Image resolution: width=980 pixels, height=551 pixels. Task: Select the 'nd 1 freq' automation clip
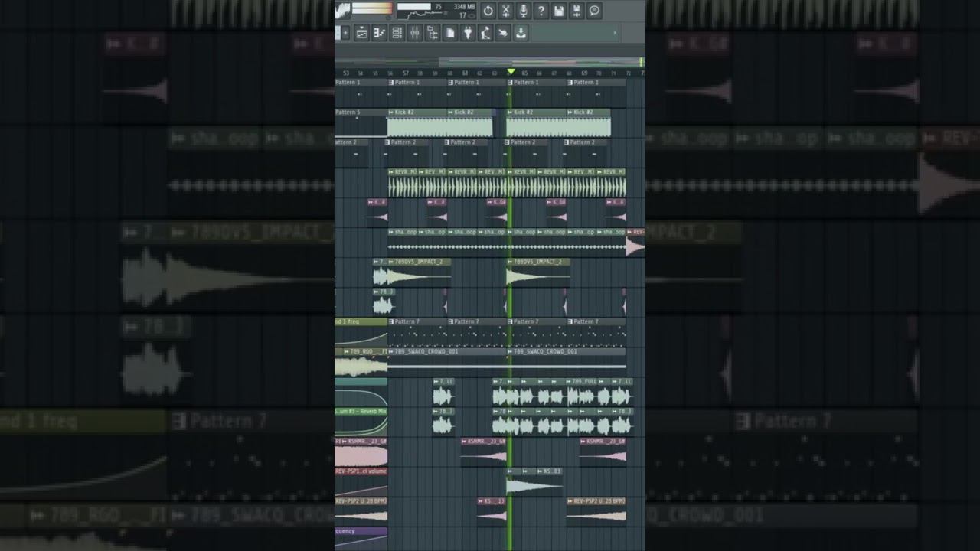[x=361, y=332]
